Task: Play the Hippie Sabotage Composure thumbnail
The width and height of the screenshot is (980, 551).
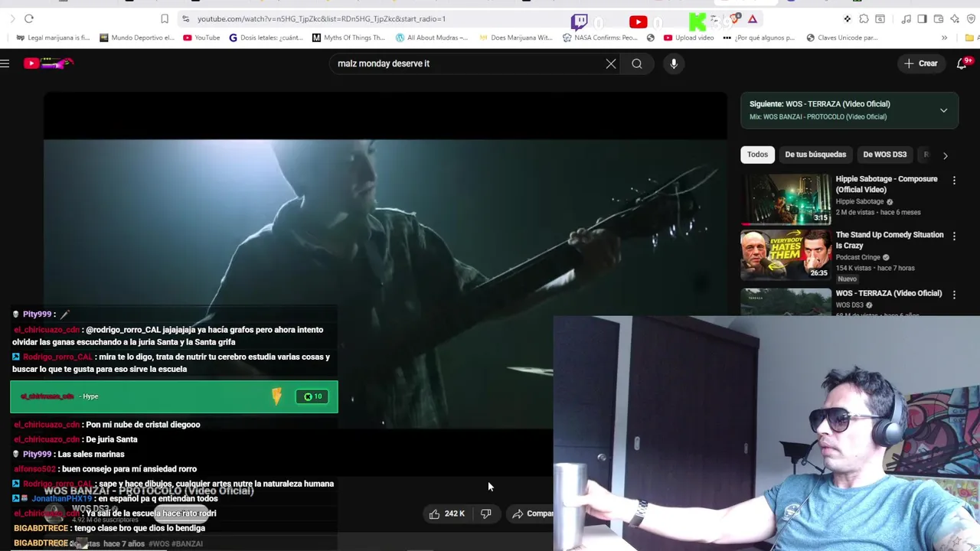Action: (786, 199)
